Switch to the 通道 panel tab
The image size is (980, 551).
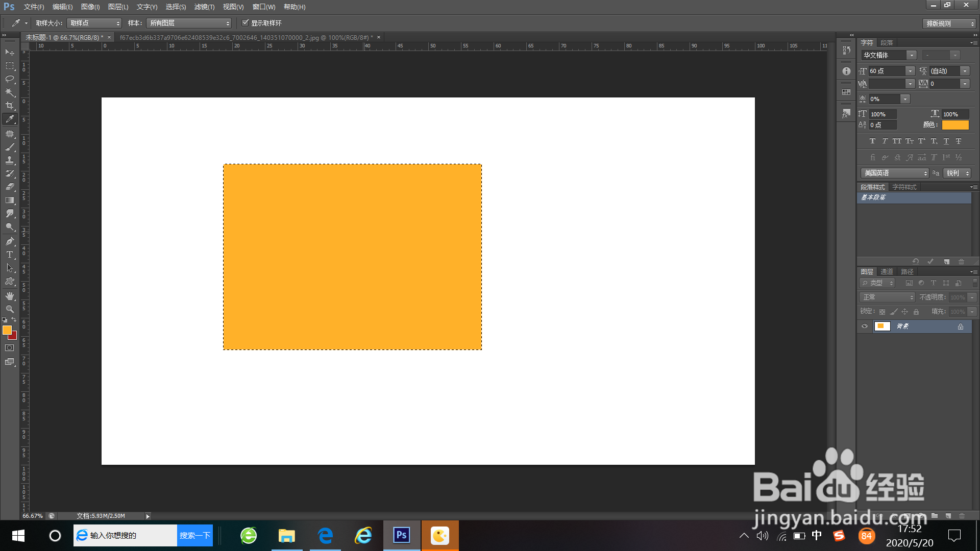pos(887,272)
